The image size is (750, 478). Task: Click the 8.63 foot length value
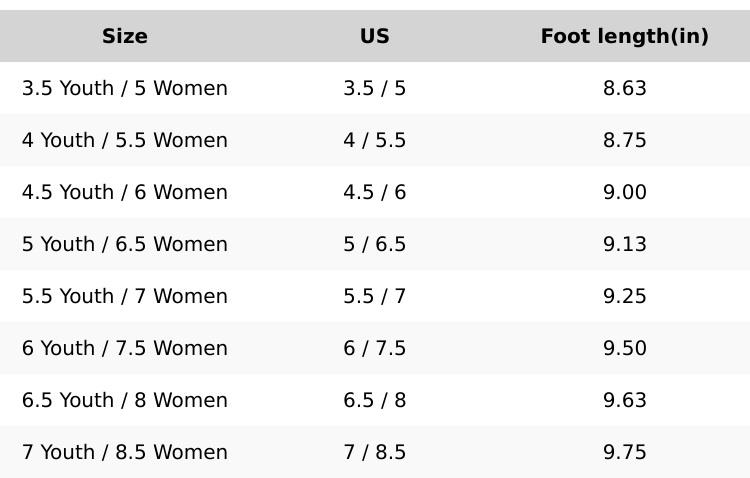pos(624,89)
